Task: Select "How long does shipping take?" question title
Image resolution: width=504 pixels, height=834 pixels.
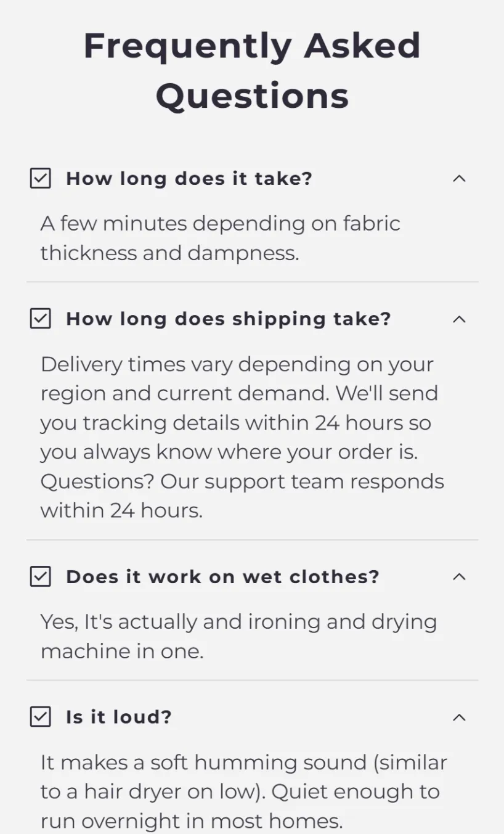Action: pos(229,319)
